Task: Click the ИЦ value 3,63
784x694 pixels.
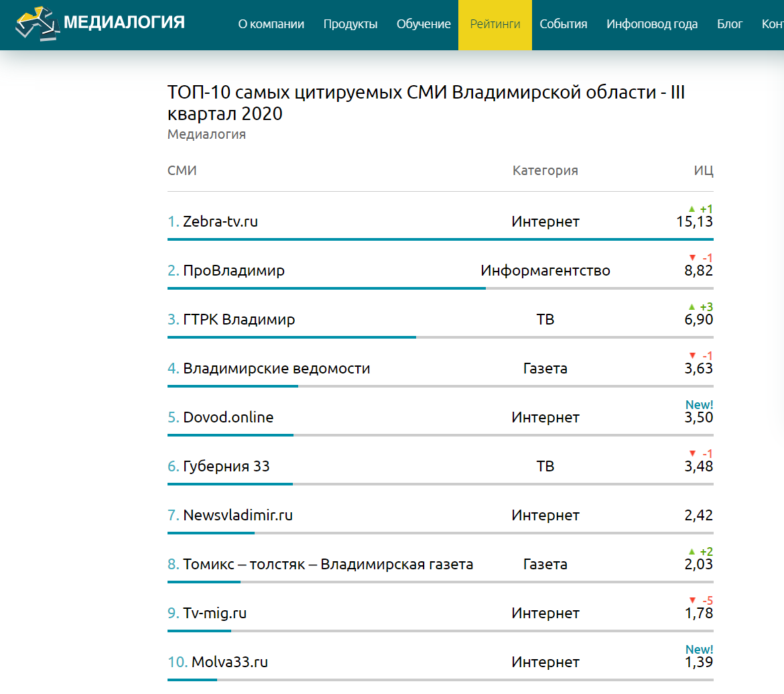Action: click(x=698, y=368)
